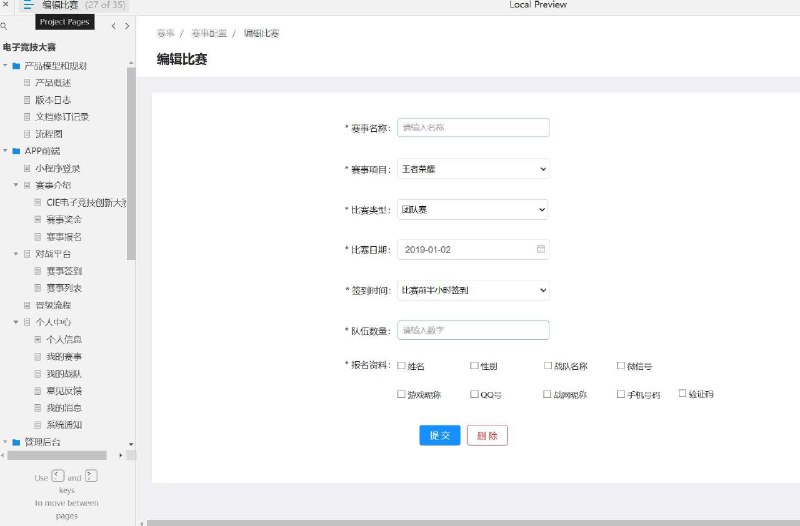Open the 系统通知 page
The width and height of the screenshot is (800, 526).
tap(64, 424)
